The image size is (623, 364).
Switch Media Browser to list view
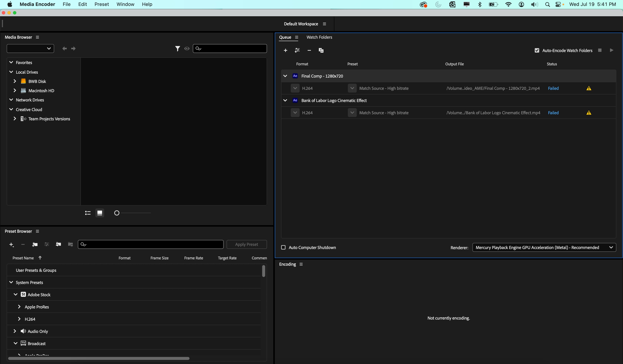point(88,213)
